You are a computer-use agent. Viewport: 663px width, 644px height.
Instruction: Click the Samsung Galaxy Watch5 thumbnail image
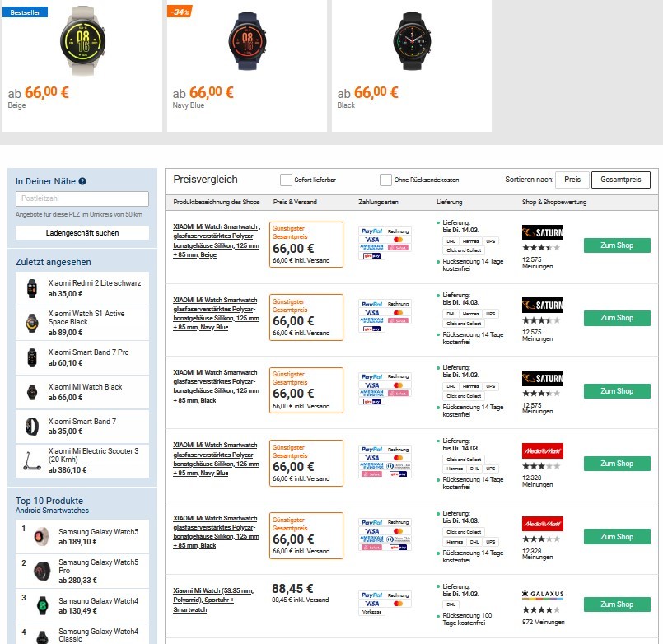[x=42, y=537]
